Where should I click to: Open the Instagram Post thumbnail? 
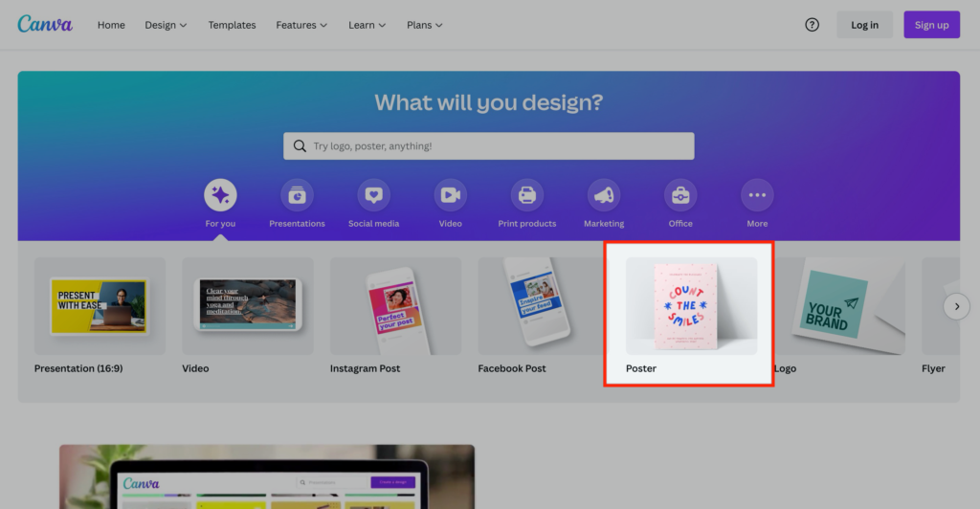[x=395, y=306]
